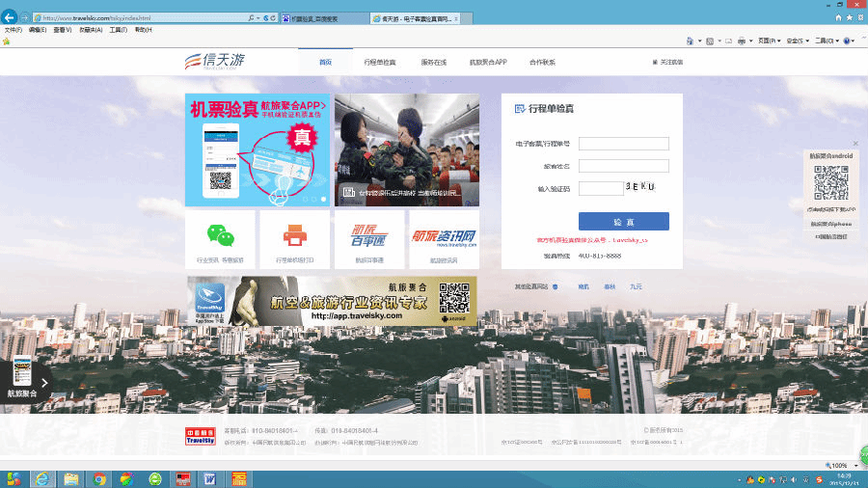Open the 航旅资讯网 news tile
The image size is (868, 488).
(x=444, y=238)
